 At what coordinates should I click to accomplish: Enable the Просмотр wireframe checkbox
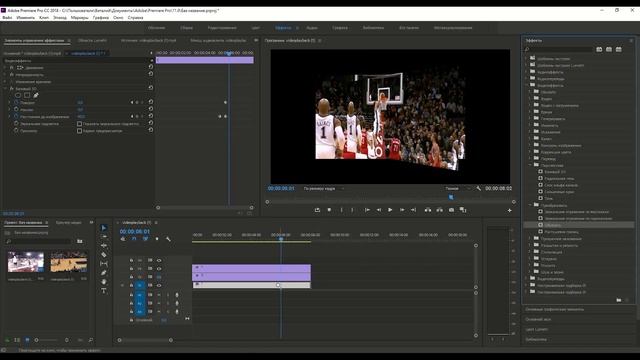[x=80, y=131]
